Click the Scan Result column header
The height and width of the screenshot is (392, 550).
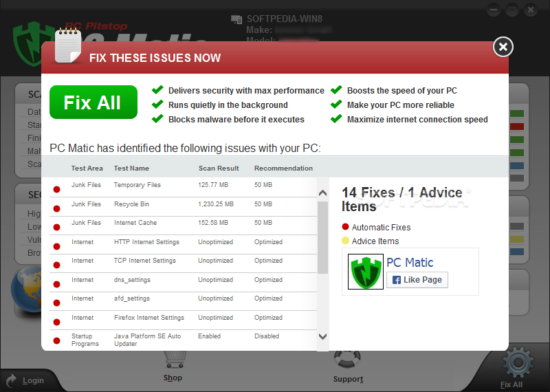coord(219,168)
